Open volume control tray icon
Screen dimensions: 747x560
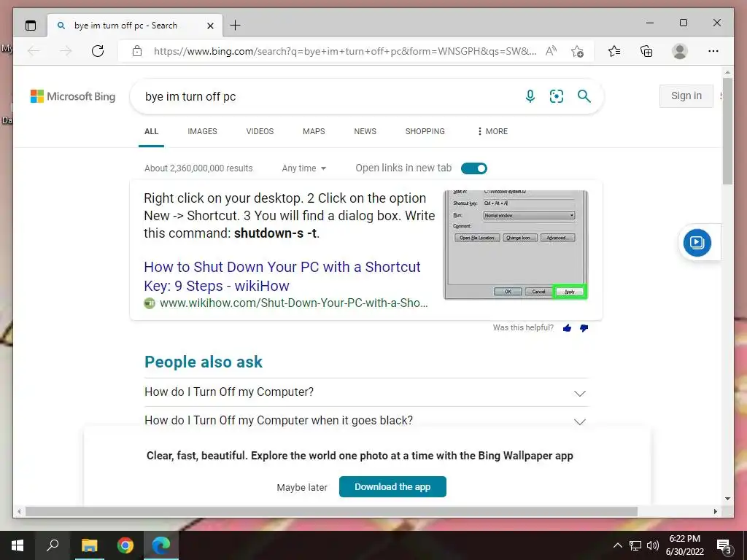pyautogui.click(x=653, y=545)
